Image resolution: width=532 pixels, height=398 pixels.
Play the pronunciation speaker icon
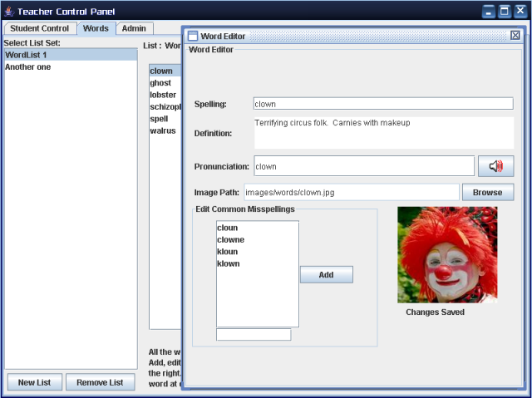[496, 166]
